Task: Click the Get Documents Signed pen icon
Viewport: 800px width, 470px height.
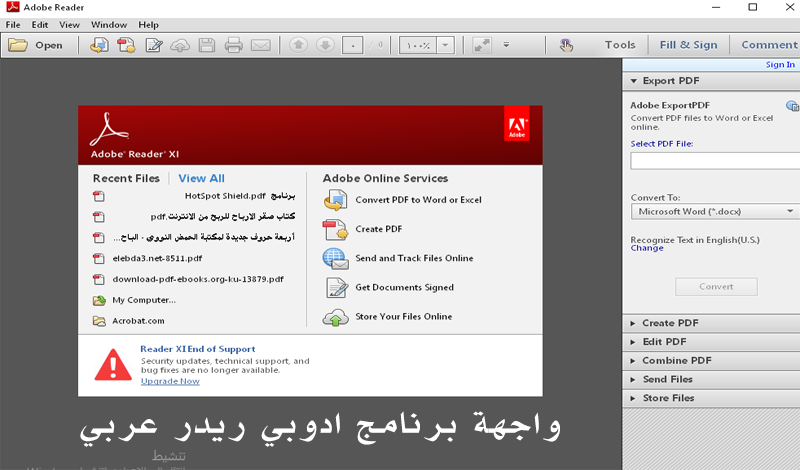Action: point(337,288)
